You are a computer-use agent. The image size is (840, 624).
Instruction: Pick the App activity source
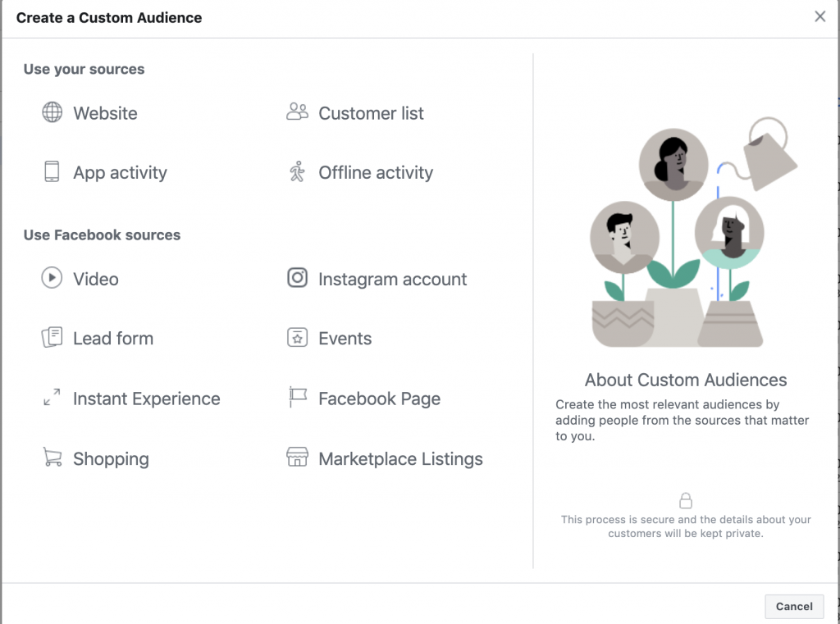click(104, 172)
